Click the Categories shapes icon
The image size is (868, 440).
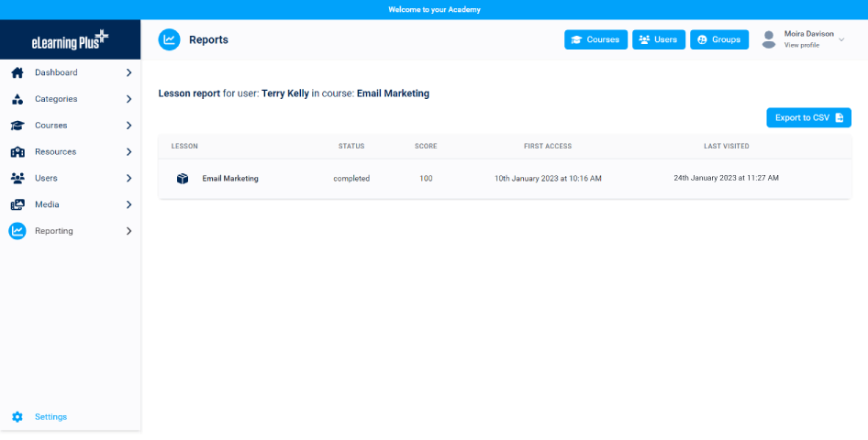click(x=17, y=99)
